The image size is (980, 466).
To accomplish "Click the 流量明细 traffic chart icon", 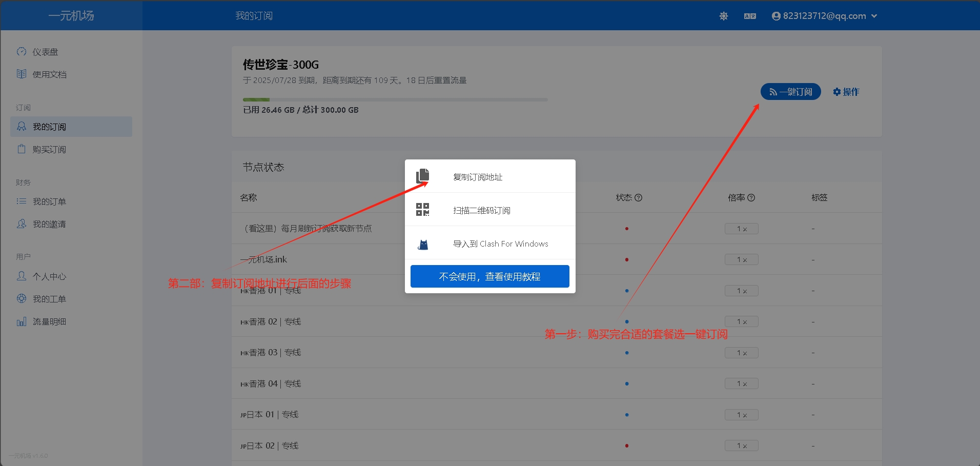I will point(21,321).
